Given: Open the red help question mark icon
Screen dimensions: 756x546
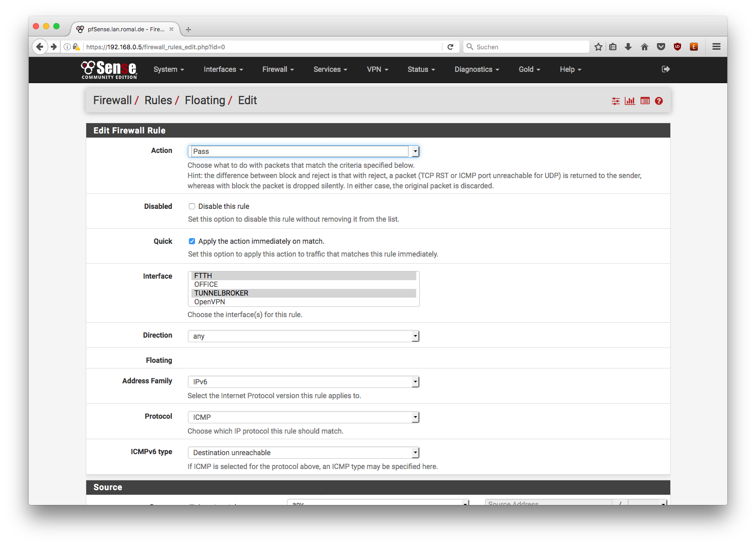Looking at the screenshot, I should pyautogui.click(x=659, y=101).
